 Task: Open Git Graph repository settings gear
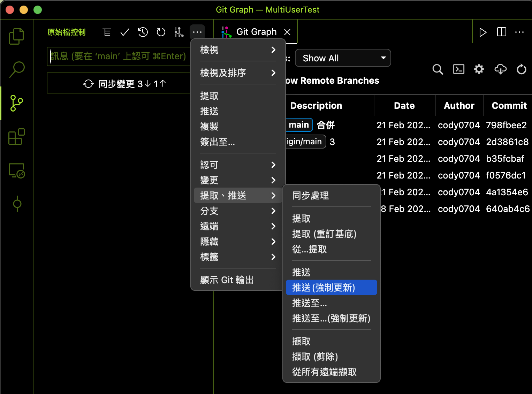479,69
